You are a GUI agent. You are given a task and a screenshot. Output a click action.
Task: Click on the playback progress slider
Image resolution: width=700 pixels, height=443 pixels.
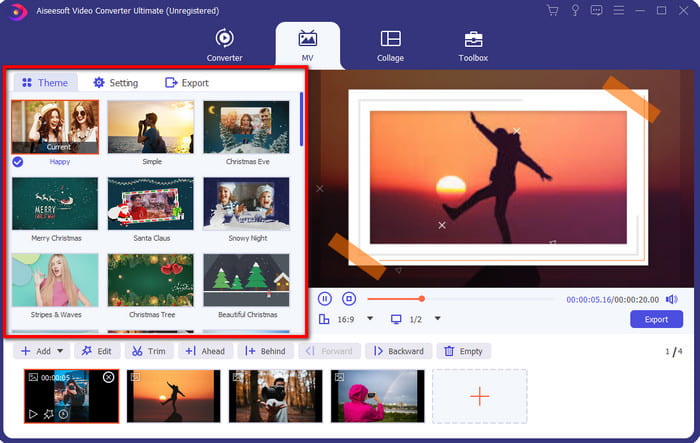pos(460,299)
